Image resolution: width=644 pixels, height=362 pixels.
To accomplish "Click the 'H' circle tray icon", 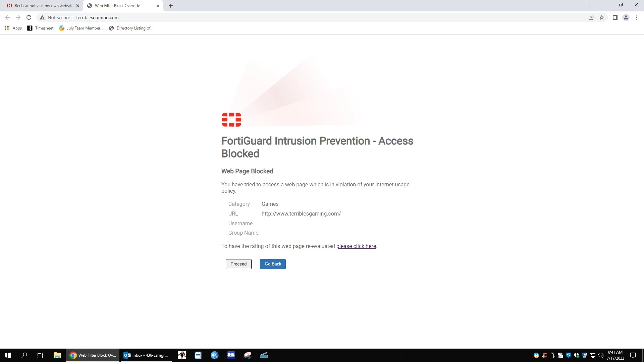I will (536, 355).
